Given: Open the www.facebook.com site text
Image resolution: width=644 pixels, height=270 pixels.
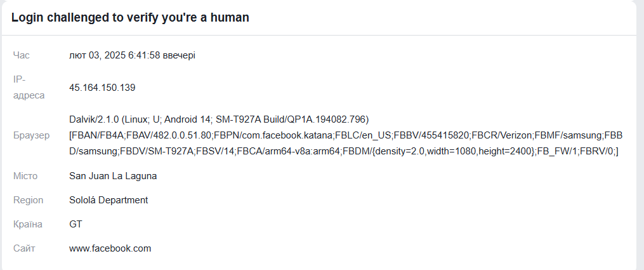Looking at the screenshot, I should pyautogui.click(x=110, y=248).
